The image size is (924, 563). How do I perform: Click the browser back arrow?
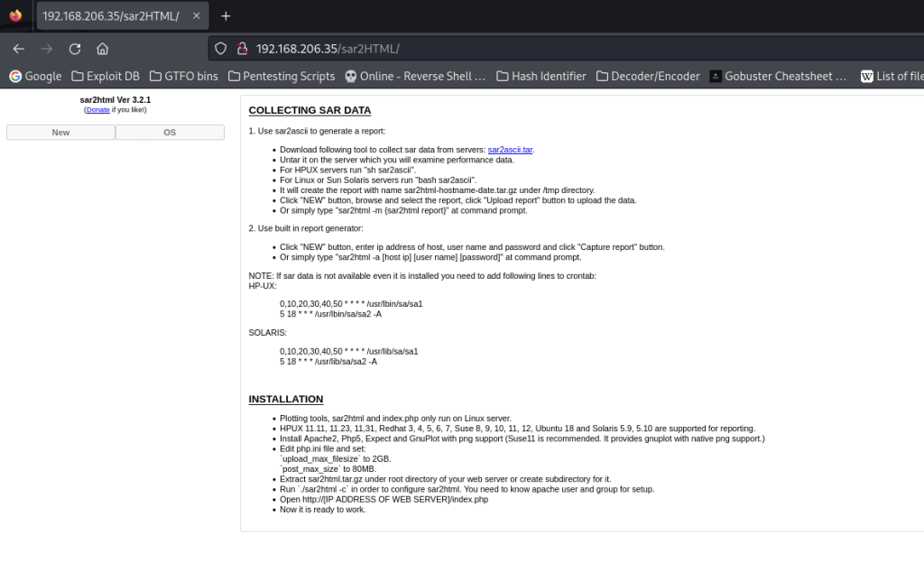click(18, 49)
